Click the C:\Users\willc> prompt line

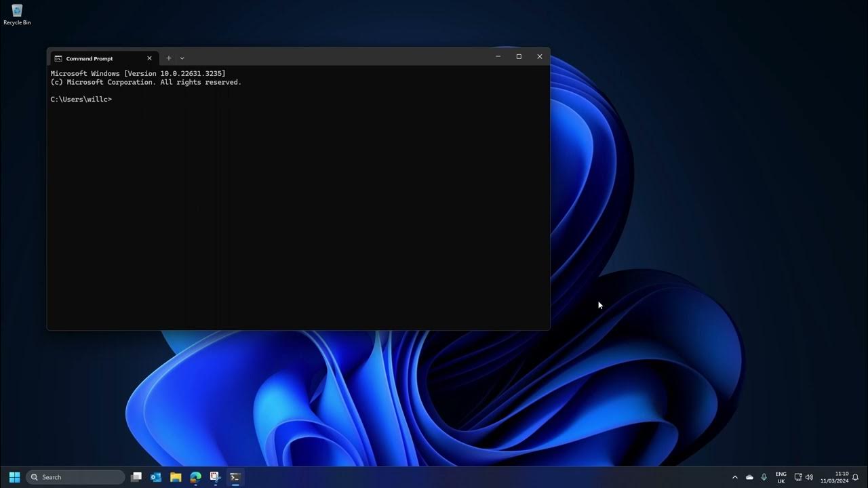pyautogui.click(x=81, y=100)
